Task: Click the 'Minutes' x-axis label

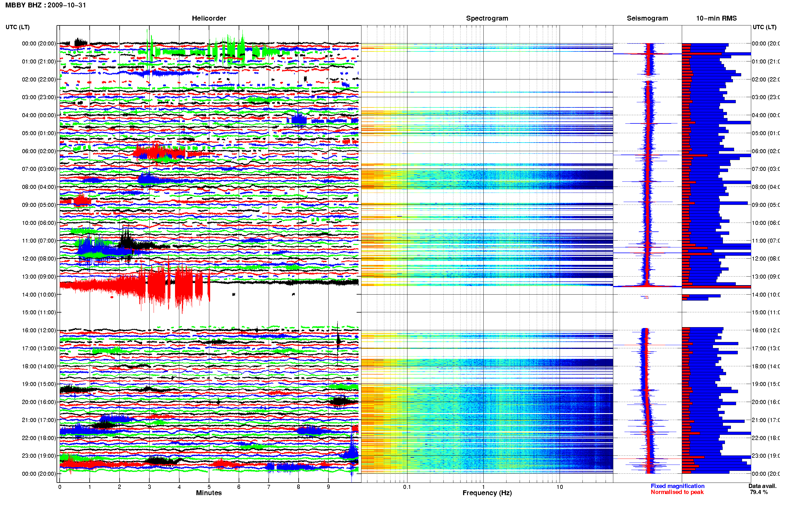Action: pos(209,493)
